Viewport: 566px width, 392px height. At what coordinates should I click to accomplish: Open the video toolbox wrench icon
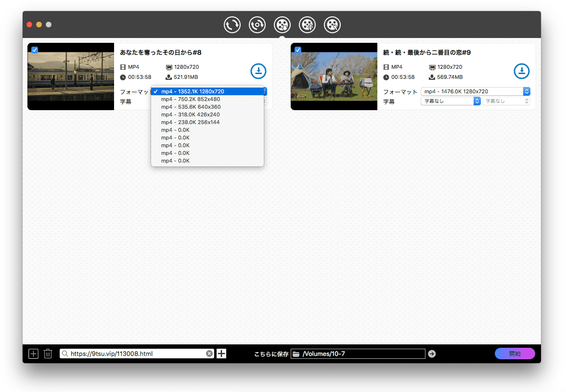tap(333, 25)
